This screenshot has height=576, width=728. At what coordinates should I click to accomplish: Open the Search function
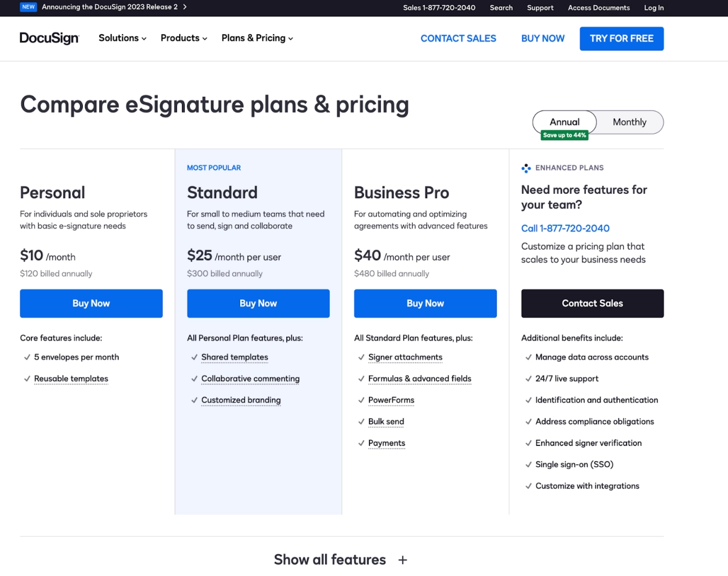(501, 8)
